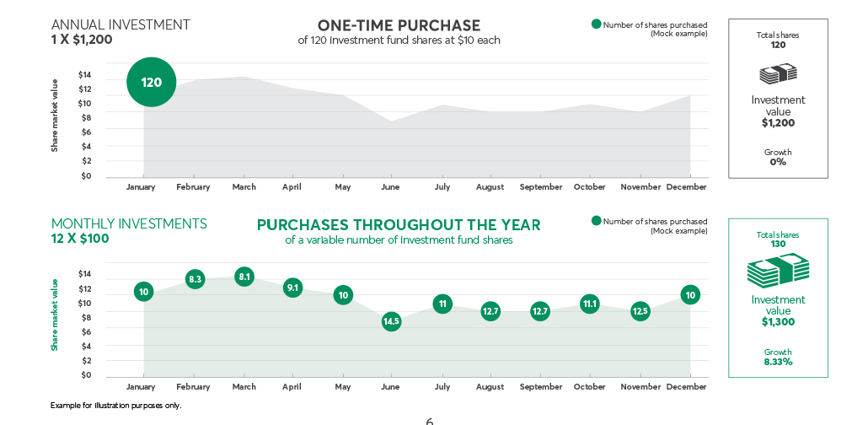Click the "PURCHASES THROUGHOUT THE YEAR" heading
The width and height of the screenshot is (868, 425).
[x=399, y=225]
